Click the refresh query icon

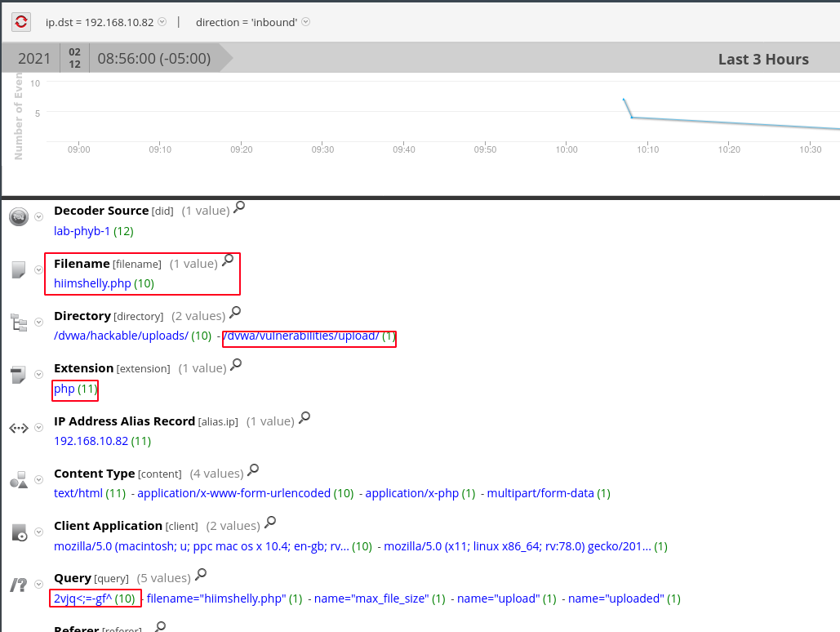tap(20, 22)
